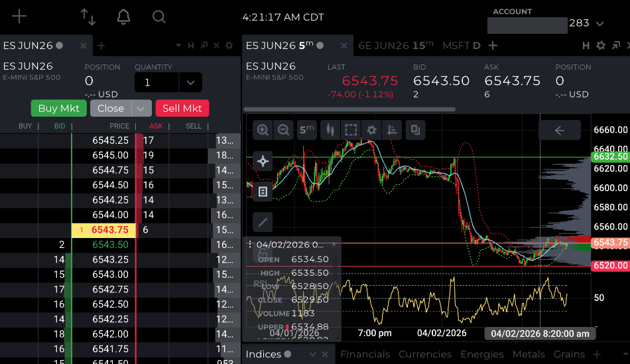Click H icon in DOM panel header

[x=191, y=46]
